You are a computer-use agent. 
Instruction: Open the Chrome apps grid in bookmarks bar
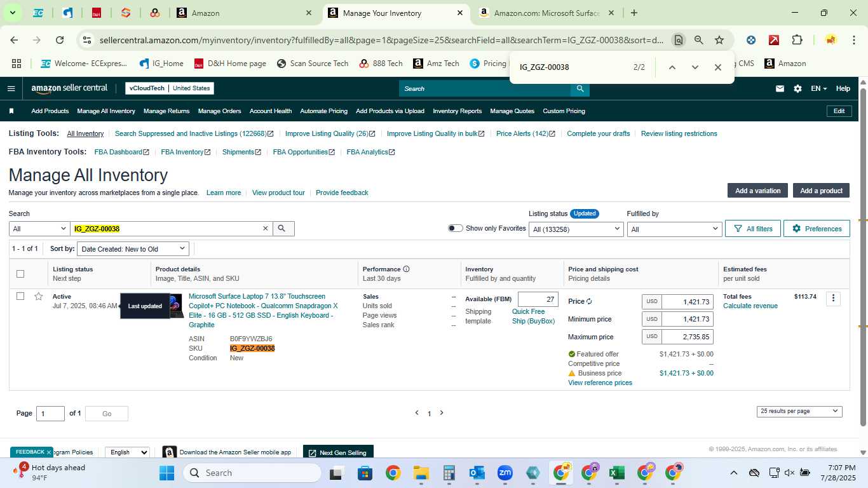point(17,64)
